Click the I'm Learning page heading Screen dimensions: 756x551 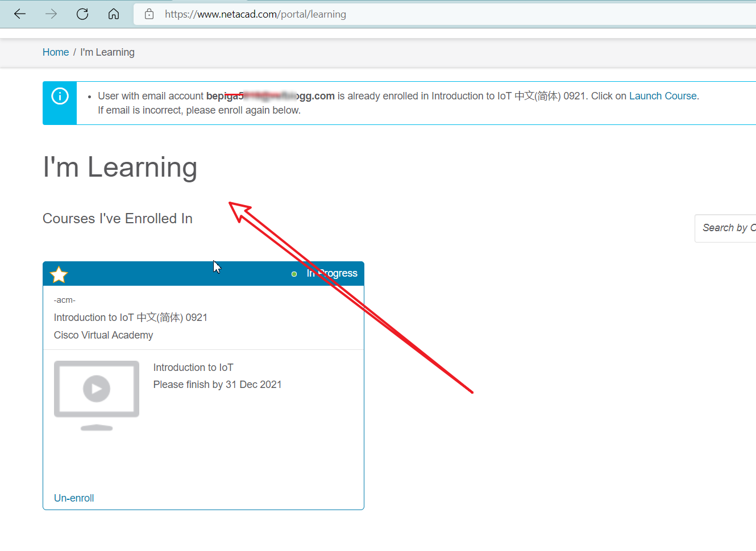pyautogui.click(x=120, y=168)
